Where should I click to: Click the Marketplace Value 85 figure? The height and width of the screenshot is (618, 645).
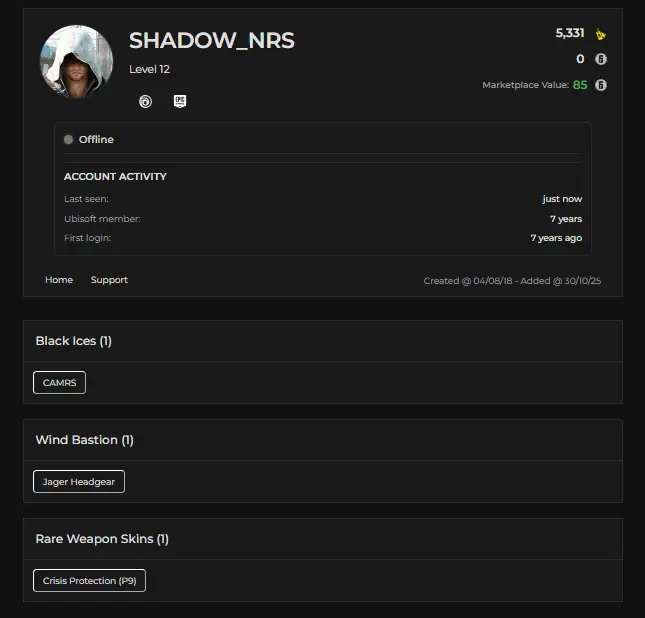click(x=580, y=85)
